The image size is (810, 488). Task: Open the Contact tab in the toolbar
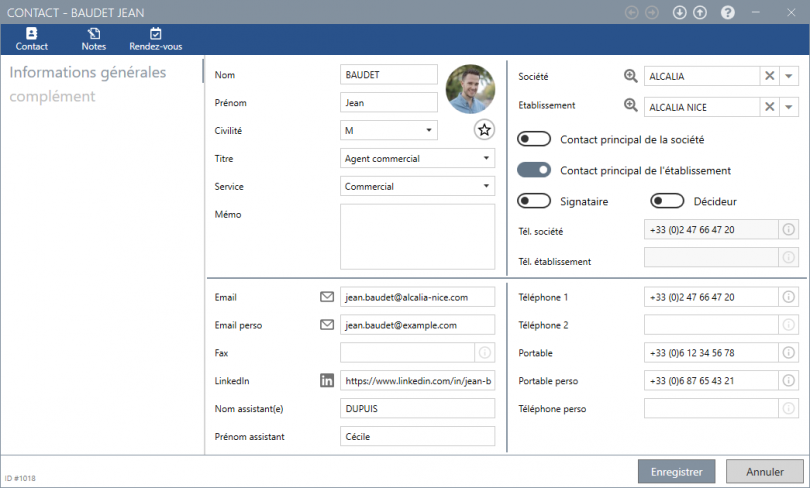click(32, 39)
